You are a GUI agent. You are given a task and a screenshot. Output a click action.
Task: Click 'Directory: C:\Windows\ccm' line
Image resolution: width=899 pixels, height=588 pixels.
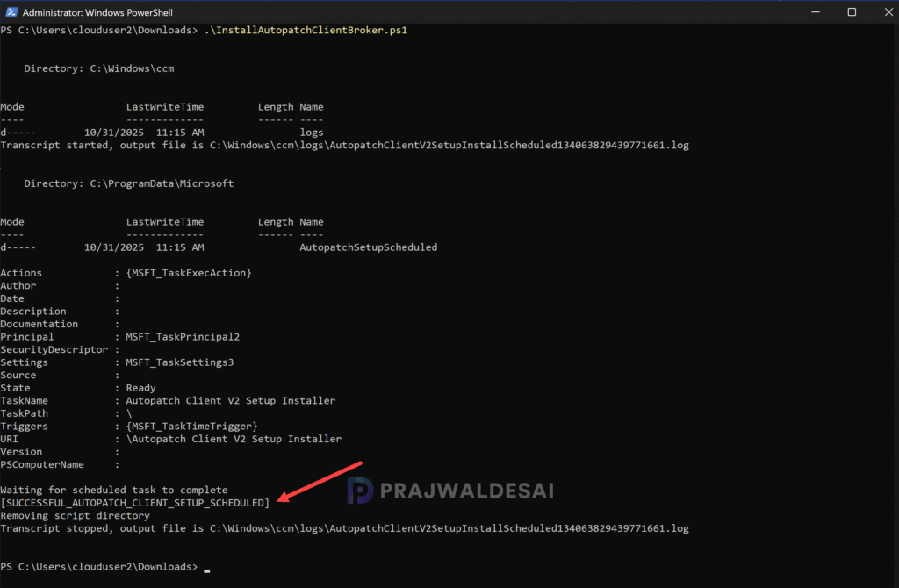98,68
